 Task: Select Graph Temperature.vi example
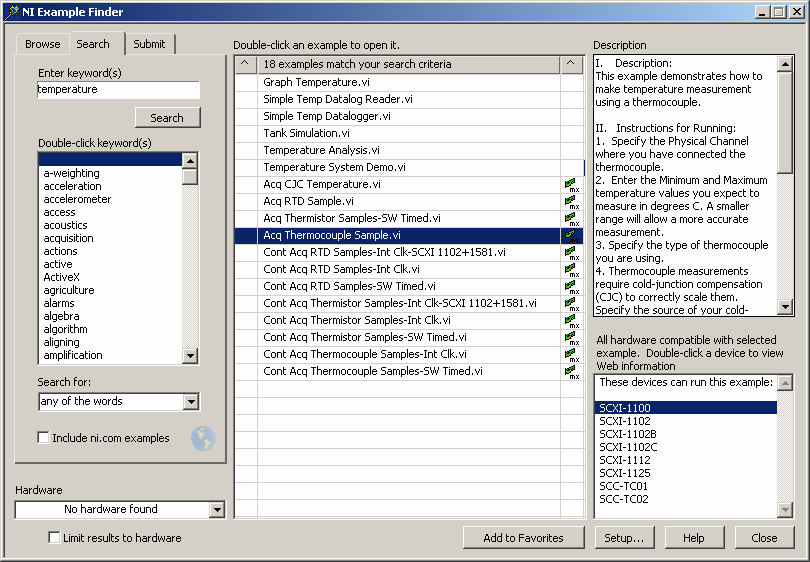pyautogui.click(x=316, y=82)
